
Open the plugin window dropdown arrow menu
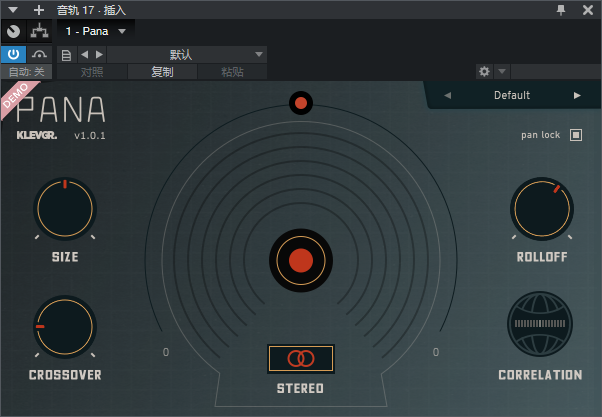pos(13,10)
